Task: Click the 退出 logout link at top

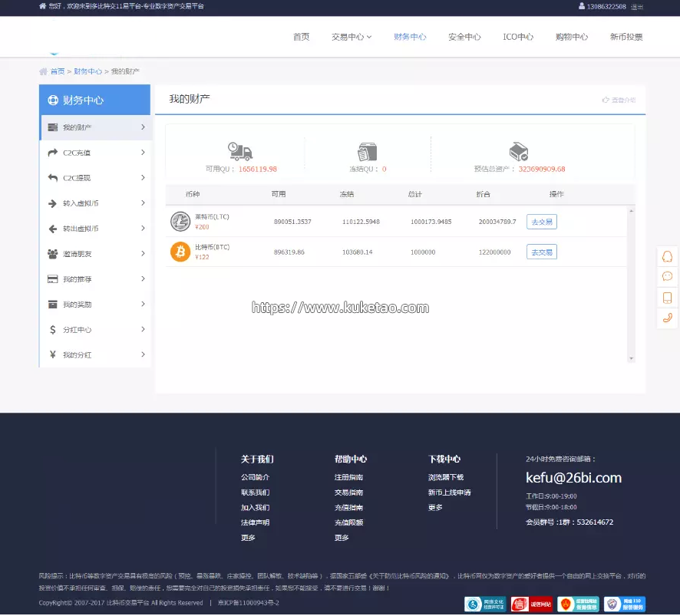Action: [637, 7]
